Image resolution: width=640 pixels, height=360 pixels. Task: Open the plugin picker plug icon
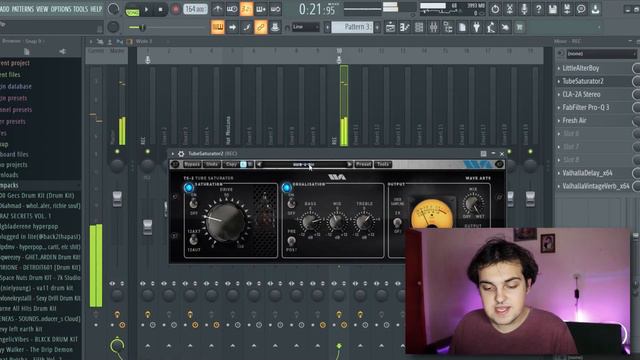tap(476, 27)
